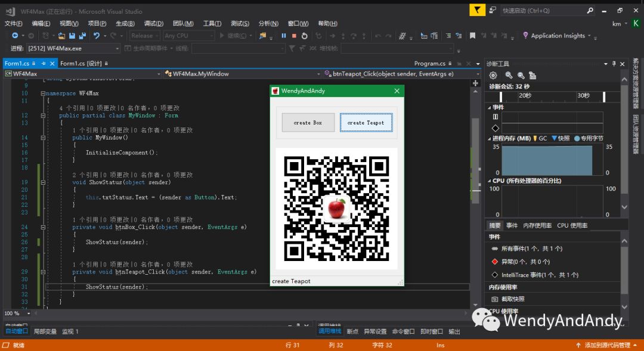Open the WF4Max.MyWindow type dropdown

point(242,74)
